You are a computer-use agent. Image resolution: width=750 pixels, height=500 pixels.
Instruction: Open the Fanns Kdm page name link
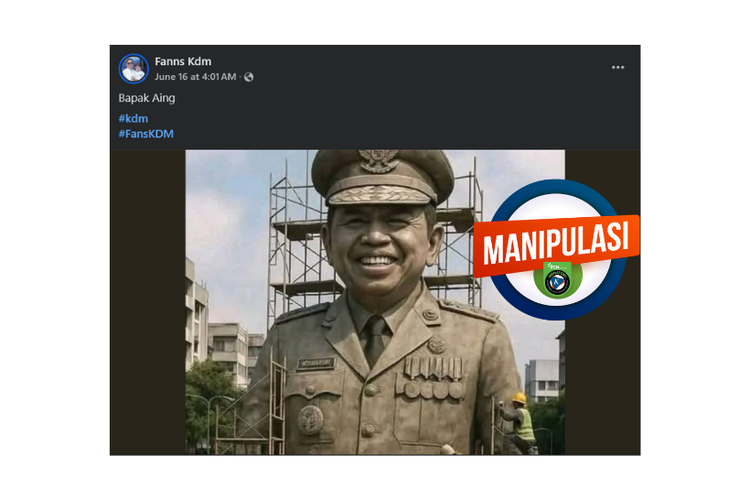coord(183,61)
